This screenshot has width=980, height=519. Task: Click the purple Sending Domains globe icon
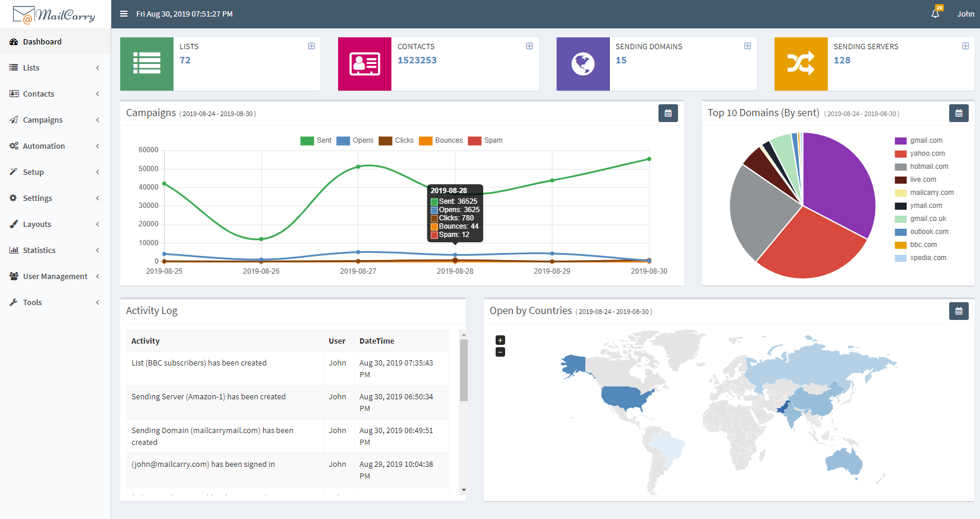583,64
